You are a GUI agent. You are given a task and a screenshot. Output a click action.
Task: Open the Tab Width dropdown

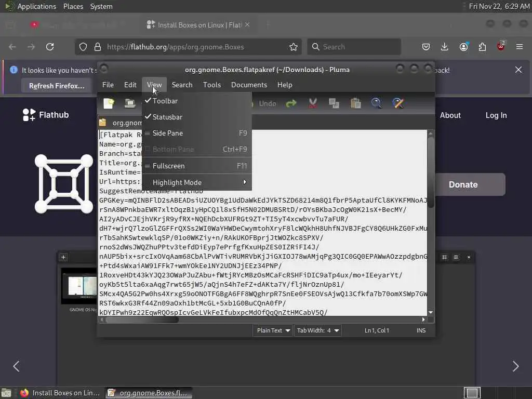point(318,330)
